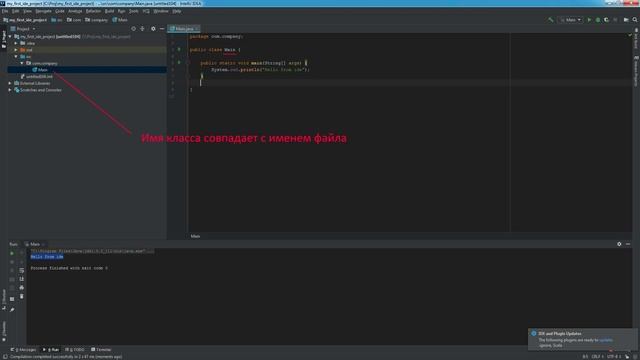Click the com breadcrumb in navigation bar
The height and width of the screenshot is (360, 640).
[74, 20]
